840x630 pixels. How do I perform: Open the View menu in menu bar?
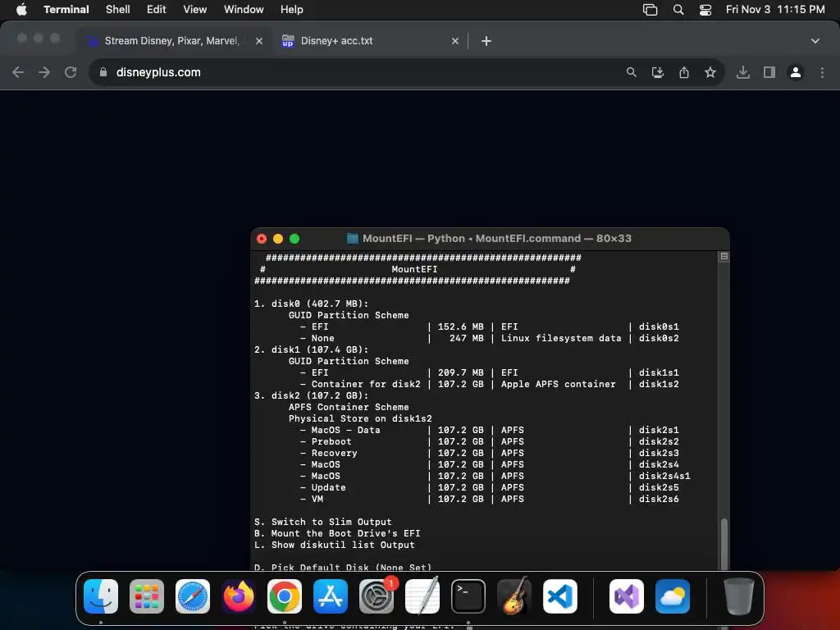(x=194, y=10)
